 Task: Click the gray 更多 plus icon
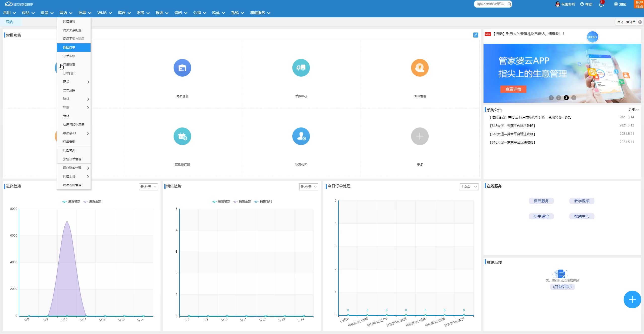pos(420,136)
